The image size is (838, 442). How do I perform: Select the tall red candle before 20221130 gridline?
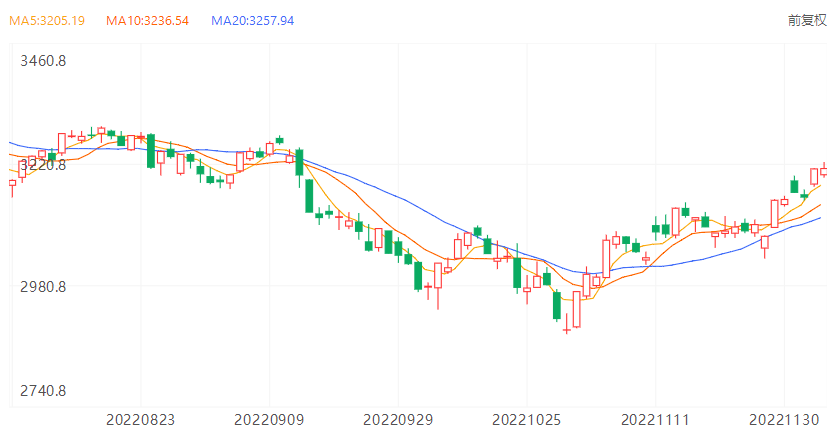pos(775,212)
